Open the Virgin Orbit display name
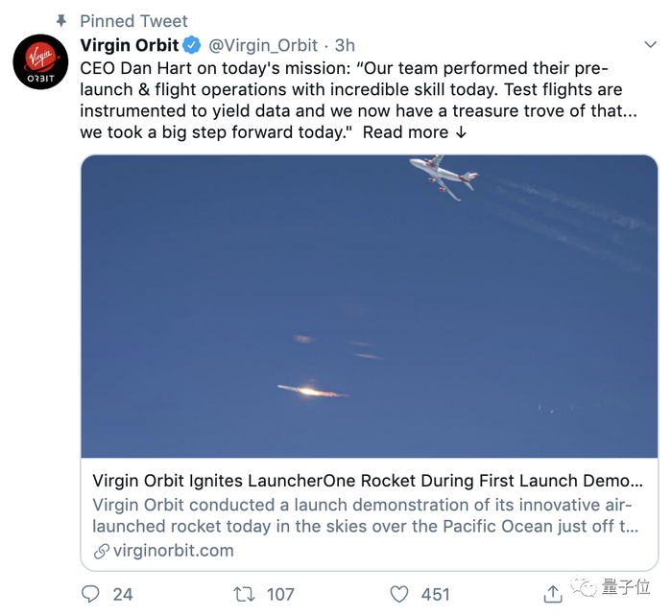This screenshot has width=672, height=616. 130,45
